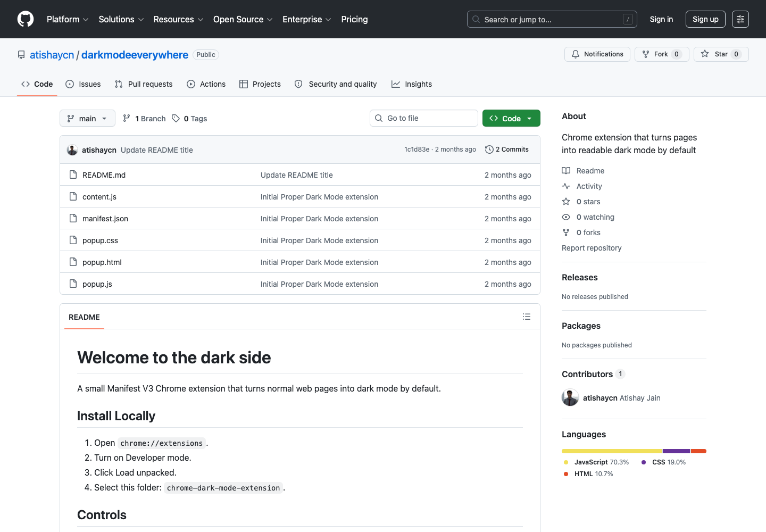Click Report repository link

pyautogui.click(x=592, y=248)
